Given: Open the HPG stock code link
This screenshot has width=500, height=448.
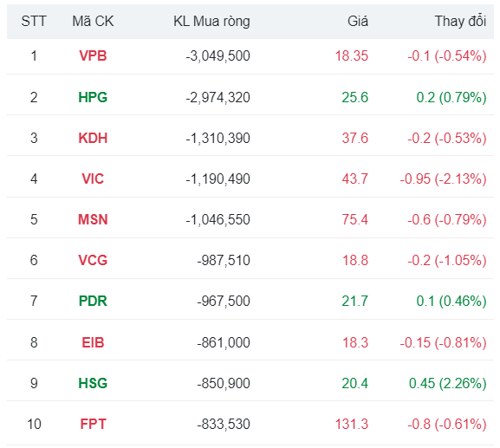Looking at the screenshot, I should point(93,97).
